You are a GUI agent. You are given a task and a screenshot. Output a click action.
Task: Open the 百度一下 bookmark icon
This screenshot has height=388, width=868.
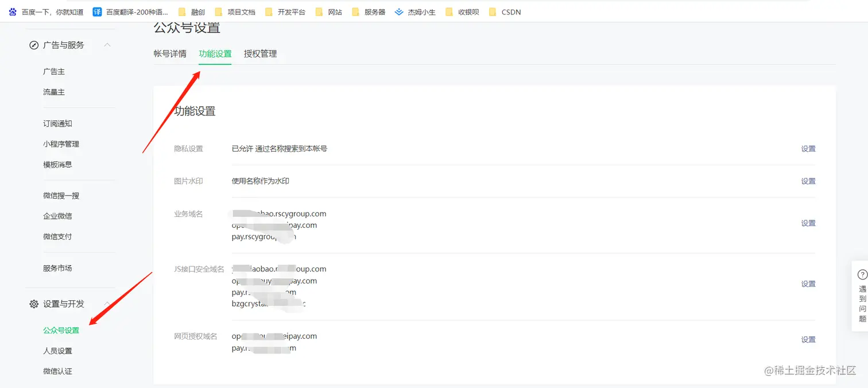[13, 12]
